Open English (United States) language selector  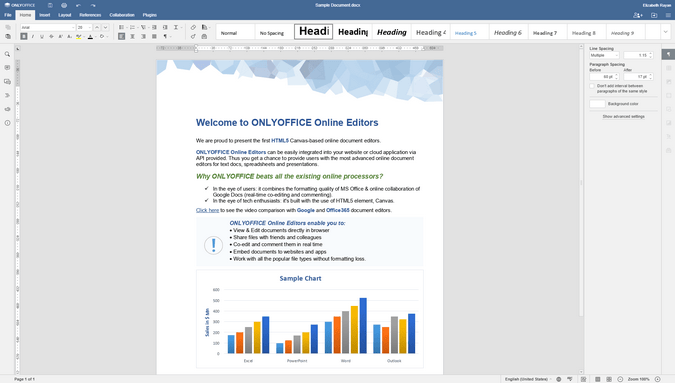tap(527, 379)
